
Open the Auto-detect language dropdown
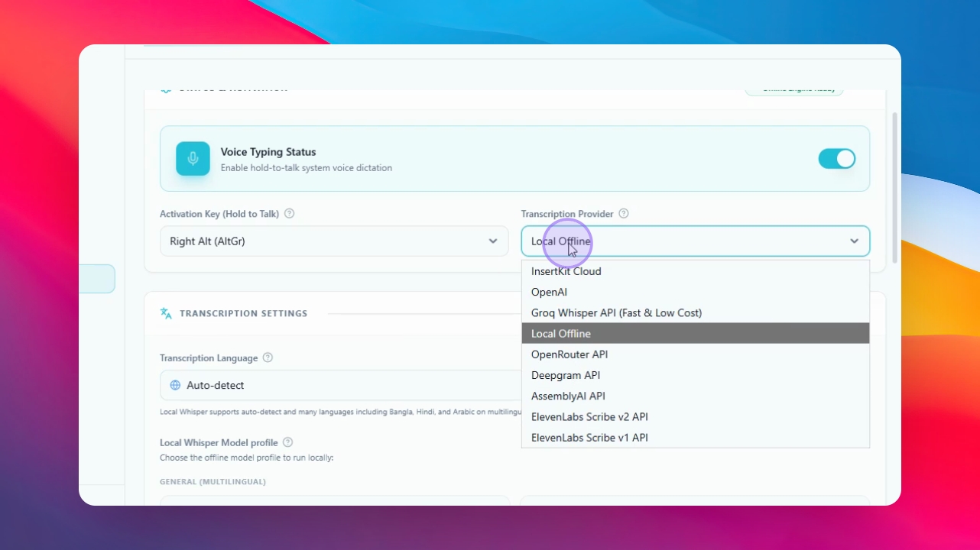click(x=340, y=386)
